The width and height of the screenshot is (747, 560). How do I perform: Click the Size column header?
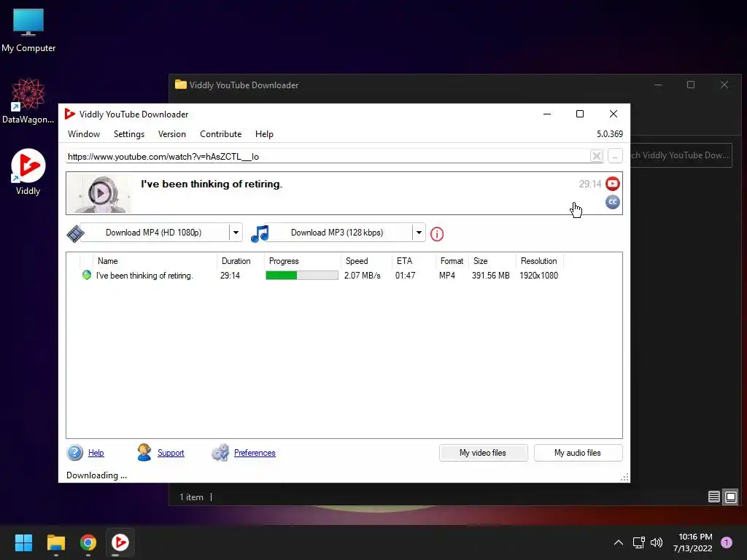[492, 261]
